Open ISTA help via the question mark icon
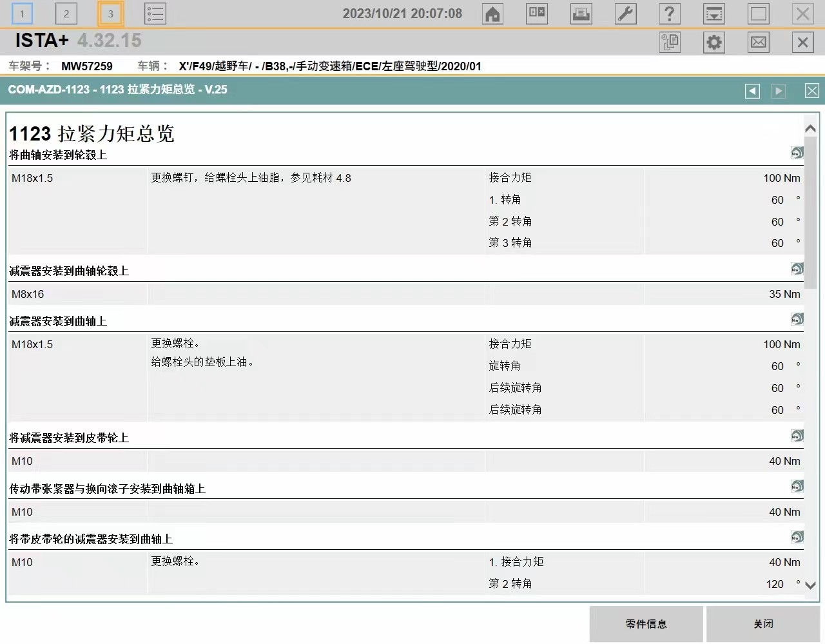This screenshot has height=644, width=825. pyautogui.click(x=670, y=14)
